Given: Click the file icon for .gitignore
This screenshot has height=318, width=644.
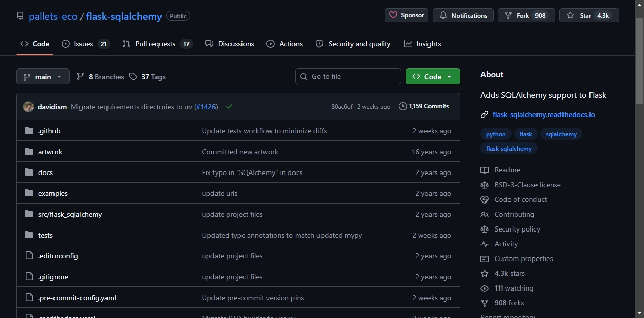Looking at the screenshot, I should 29,277.
